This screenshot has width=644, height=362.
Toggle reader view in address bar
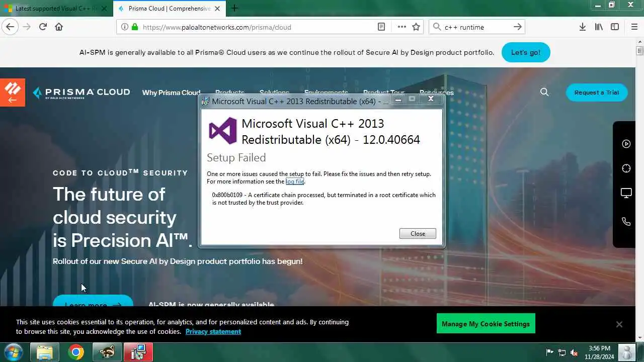(381, 27)
